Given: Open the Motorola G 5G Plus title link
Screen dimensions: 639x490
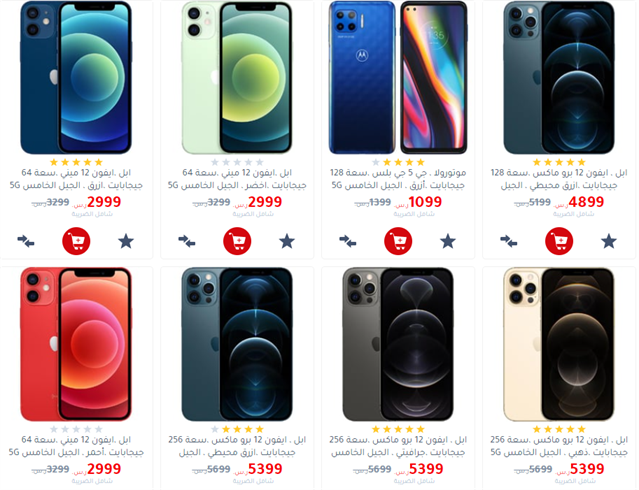Looking at the screenshot, I should [398, 179].
